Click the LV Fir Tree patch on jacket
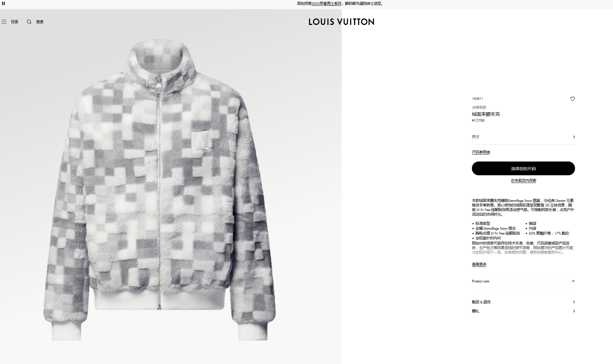613x364 pixels. point(200,141)
